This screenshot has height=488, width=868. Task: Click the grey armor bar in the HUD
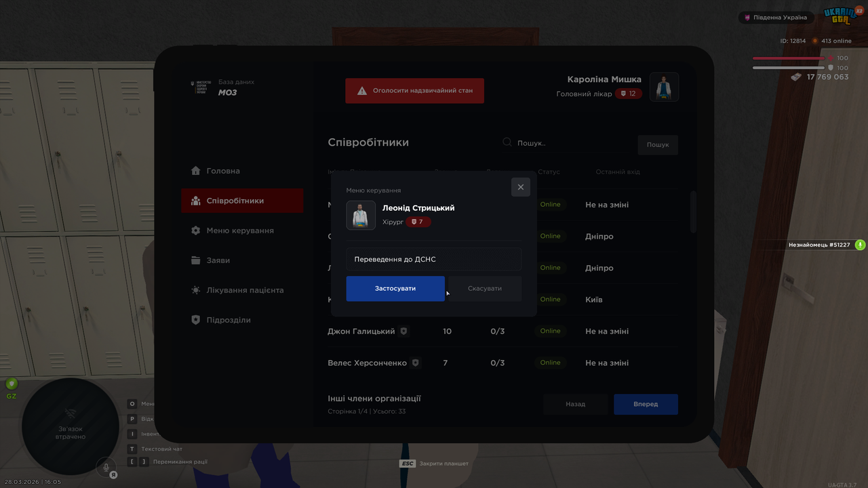(x=788, y=68)
